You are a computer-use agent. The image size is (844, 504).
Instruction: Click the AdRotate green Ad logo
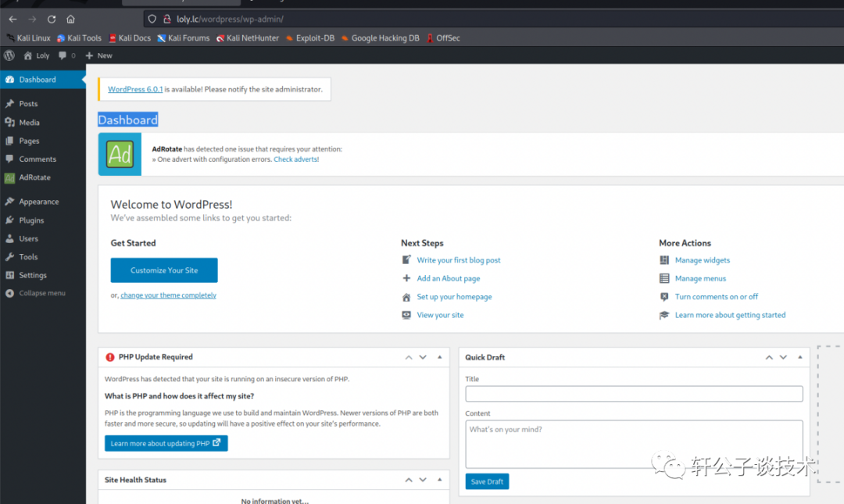pyautogui.click(x=120, y=155)
